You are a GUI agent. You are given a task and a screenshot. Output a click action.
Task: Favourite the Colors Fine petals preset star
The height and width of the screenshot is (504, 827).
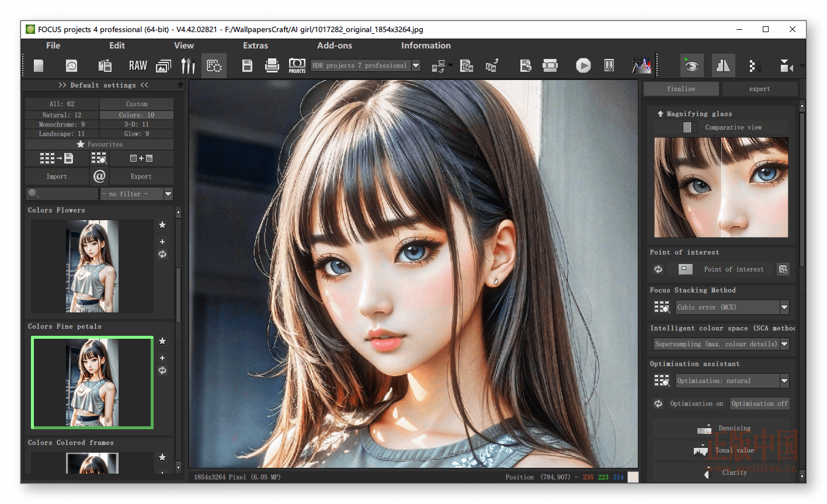(162, 341)
